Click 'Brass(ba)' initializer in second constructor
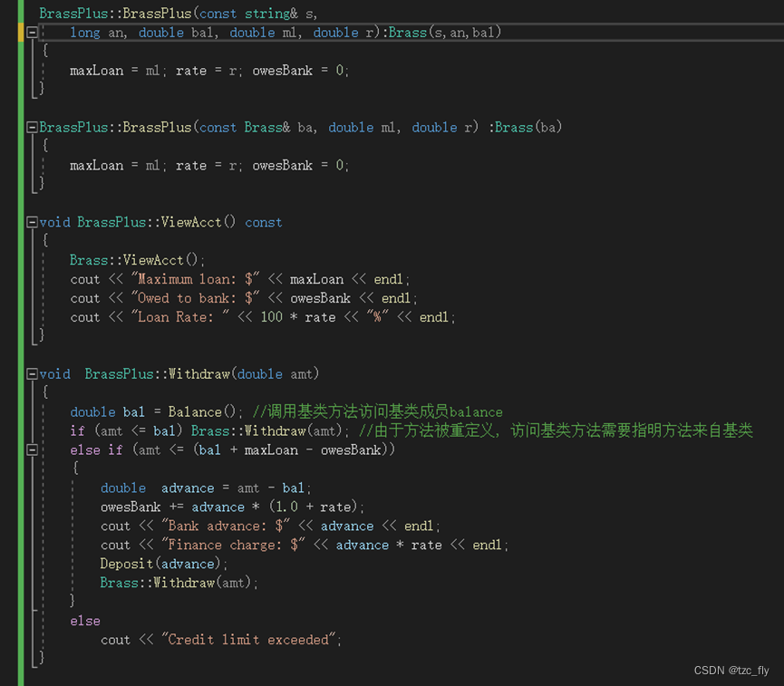The image size is (784, 686). [528, 128]
